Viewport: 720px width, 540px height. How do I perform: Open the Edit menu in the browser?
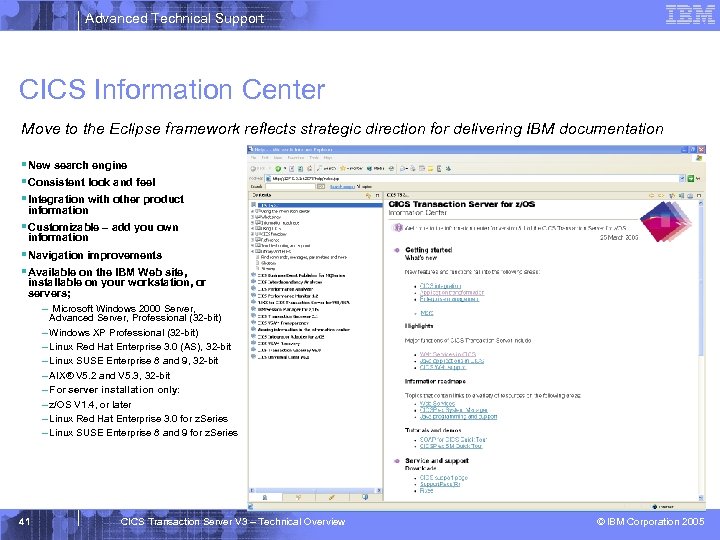click(x=265, y=158)
